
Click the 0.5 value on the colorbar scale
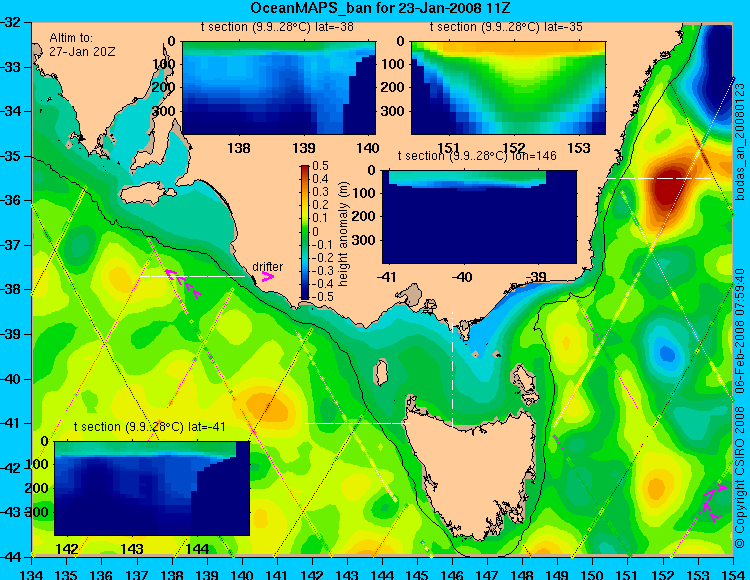[320, 166]
